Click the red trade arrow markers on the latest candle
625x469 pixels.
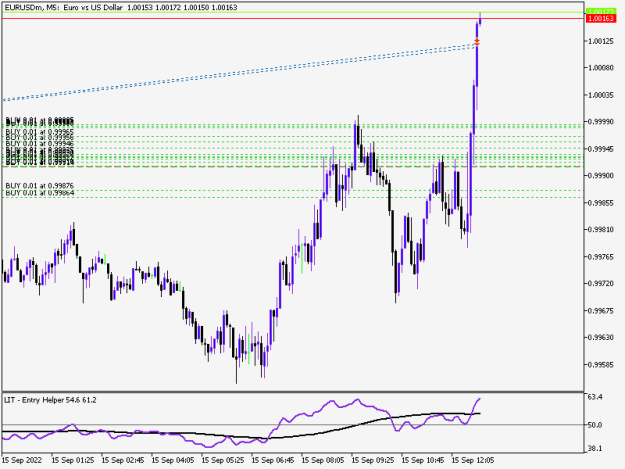point(477,42)
